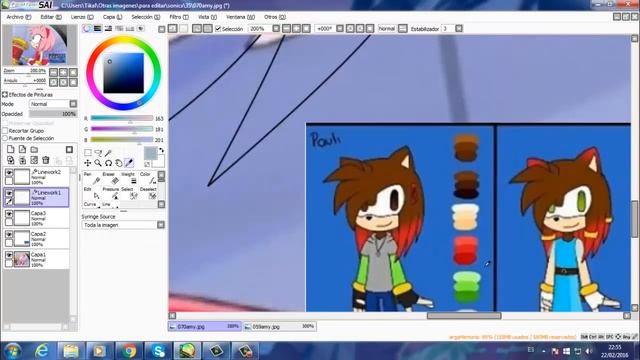Create a new normal layer
This screenshot has width=640, height=360.
coord(11,150)
